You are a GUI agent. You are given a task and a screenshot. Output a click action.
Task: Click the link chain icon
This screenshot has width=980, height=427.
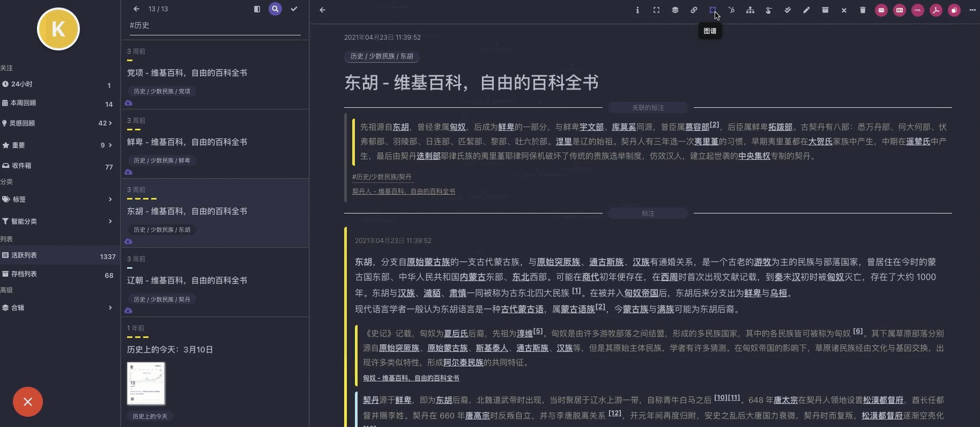coord(694,10)
